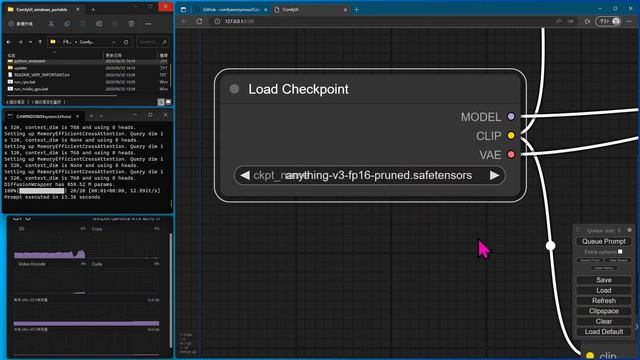Go back in File Explorer

(9, 42)
